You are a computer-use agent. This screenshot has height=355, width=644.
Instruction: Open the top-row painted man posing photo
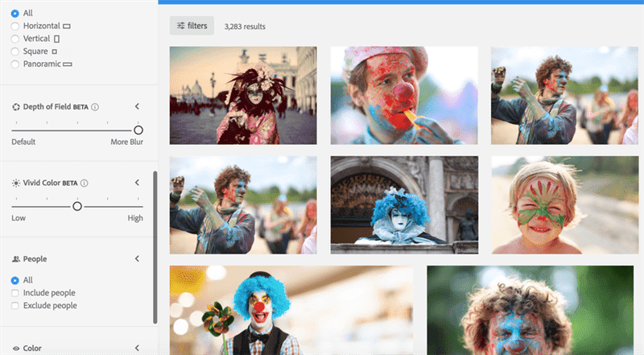coord(565,95)
